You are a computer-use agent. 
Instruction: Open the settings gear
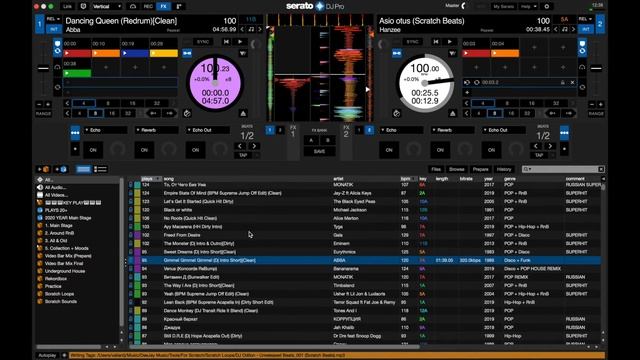(547, 7)
